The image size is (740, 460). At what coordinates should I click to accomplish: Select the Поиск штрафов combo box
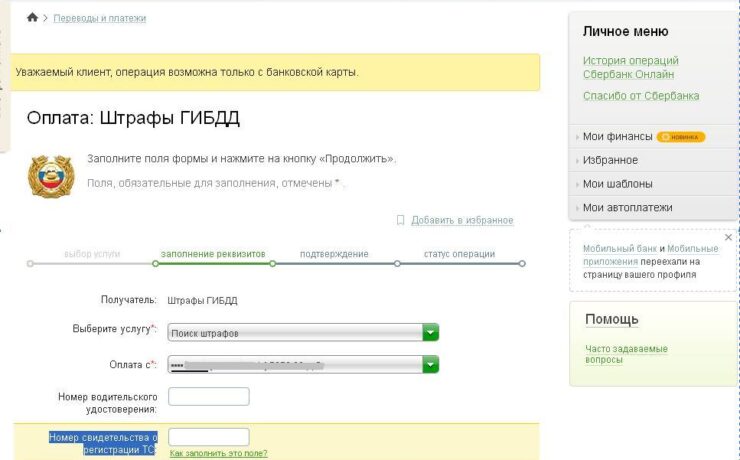tap(303, 333)
